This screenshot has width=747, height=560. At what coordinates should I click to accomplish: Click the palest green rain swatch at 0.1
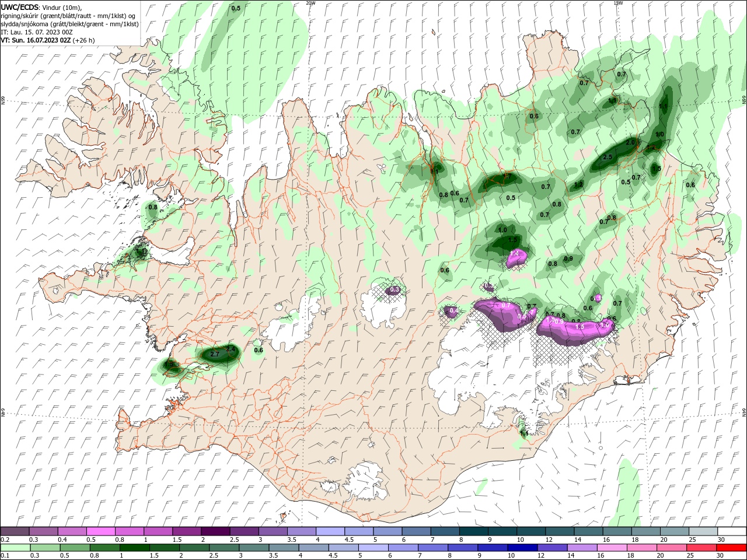(15, 548)
